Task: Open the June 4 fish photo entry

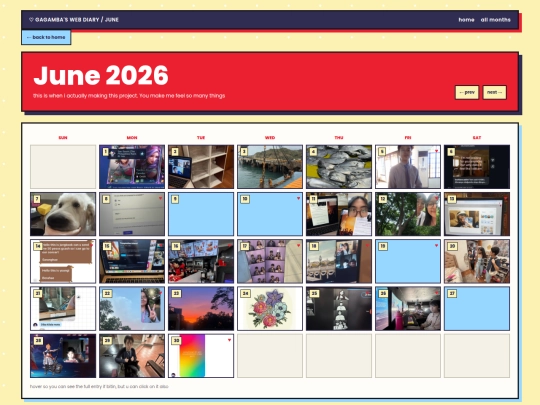Action: pos(339,167)
